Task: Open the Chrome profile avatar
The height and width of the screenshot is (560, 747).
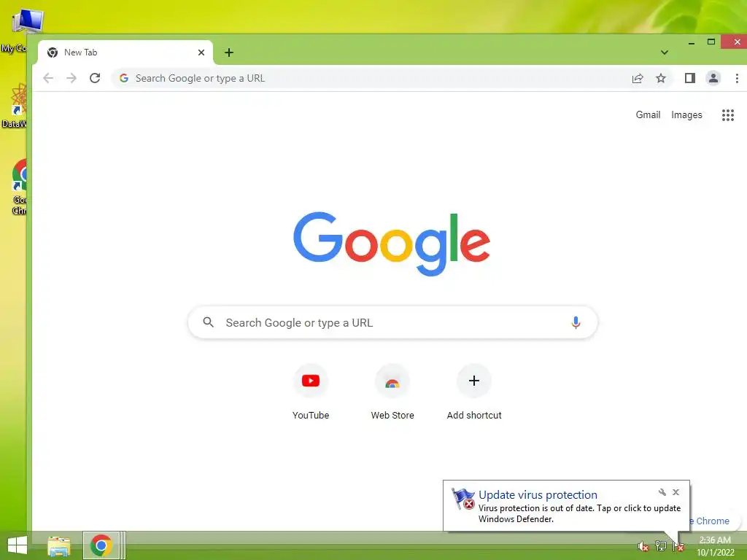Action: point(713,78)
